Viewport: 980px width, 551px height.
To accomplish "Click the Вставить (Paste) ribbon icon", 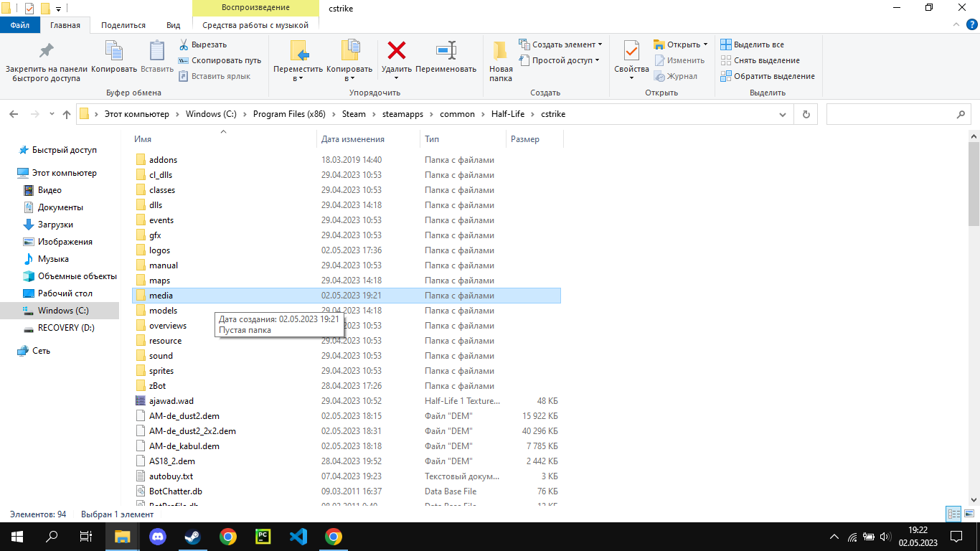I will [157, 57].
